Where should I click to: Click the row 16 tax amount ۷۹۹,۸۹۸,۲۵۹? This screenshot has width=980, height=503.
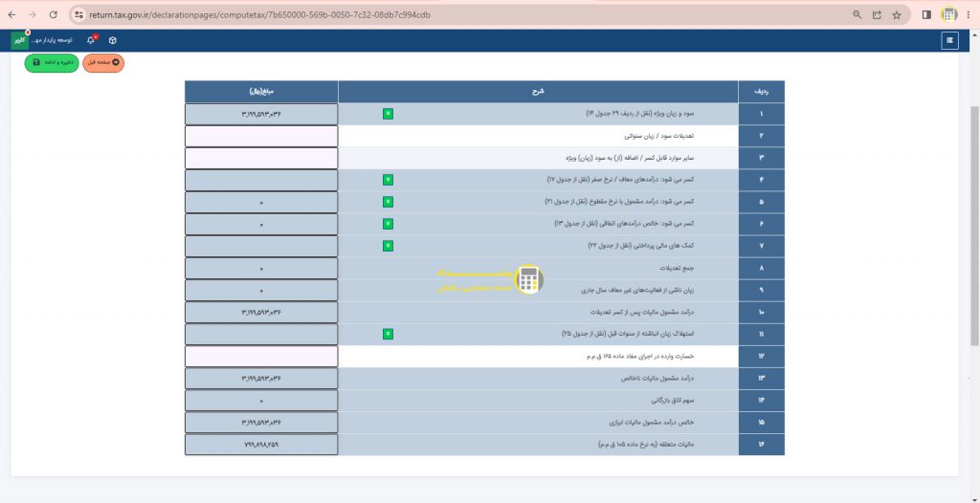[x=261, y=445]
